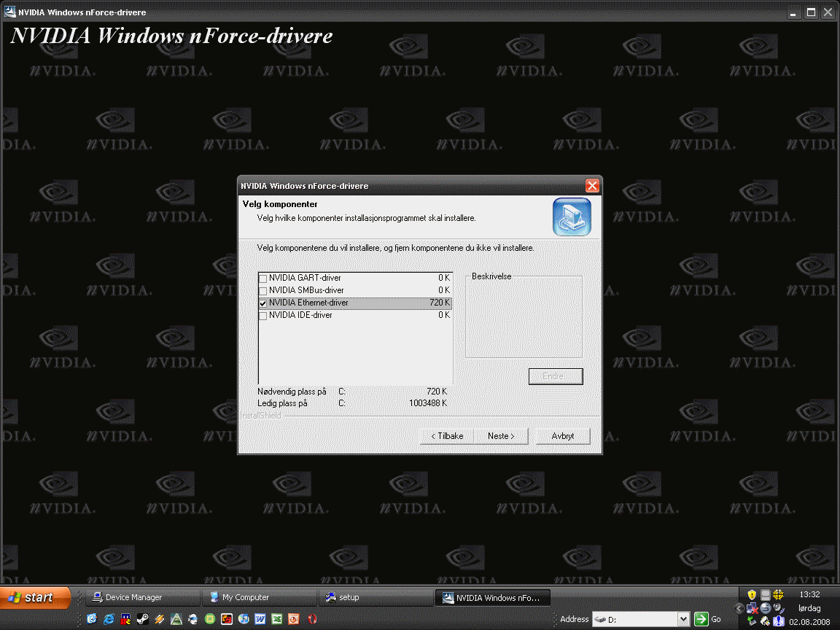Activate NVIDIA Windows nFo... taskbar item
The height and width of the screenshot is (630, 840).
(x=492, y=598)
